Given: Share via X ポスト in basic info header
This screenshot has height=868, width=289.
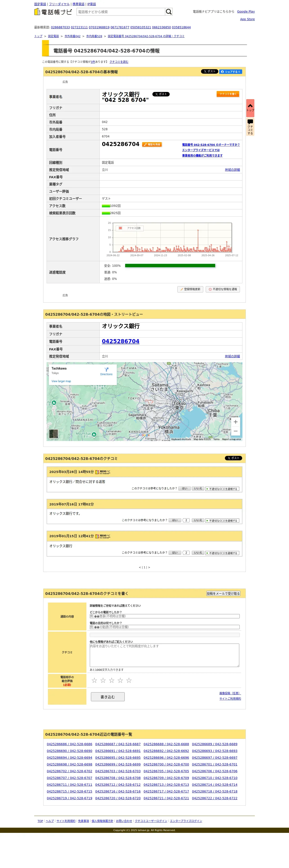Looking at the screenshot, I should [210, 71].
